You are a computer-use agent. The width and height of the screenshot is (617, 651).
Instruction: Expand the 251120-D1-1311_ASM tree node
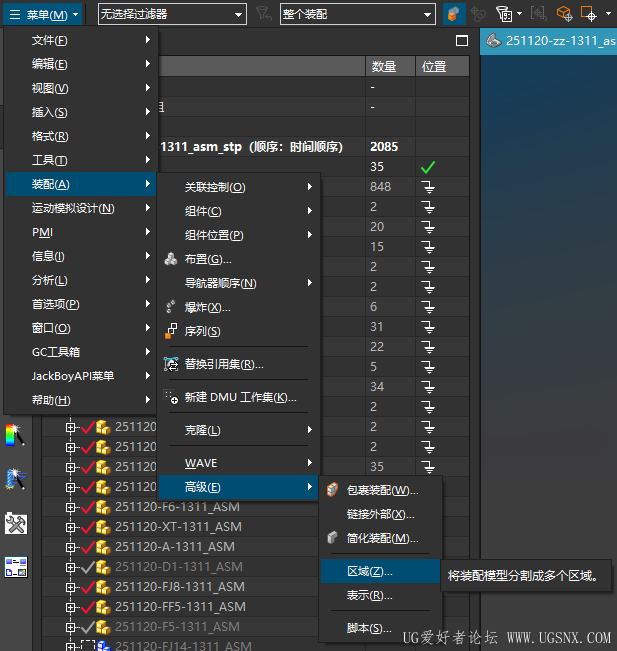click(x=71, y=567)
